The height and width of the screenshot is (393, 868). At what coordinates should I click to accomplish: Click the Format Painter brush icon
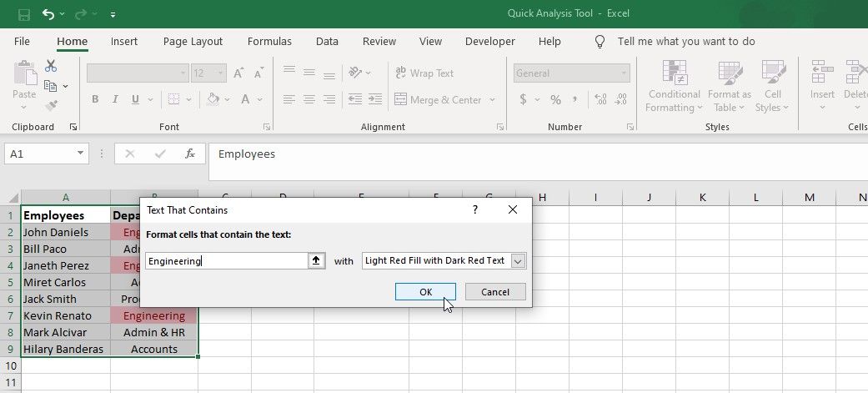coord(51,105)
